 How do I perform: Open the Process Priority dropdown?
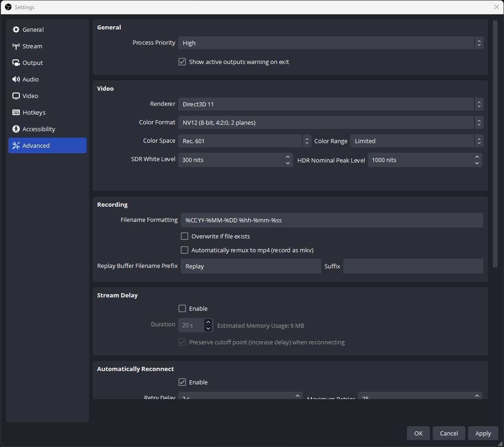(x=330, y=43)
